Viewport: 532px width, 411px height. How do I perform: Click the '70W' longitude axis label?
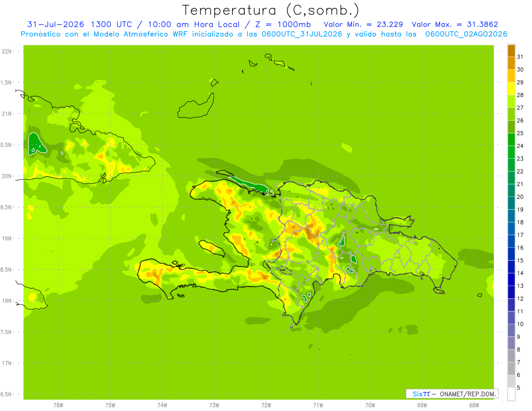tap(370, 405)
